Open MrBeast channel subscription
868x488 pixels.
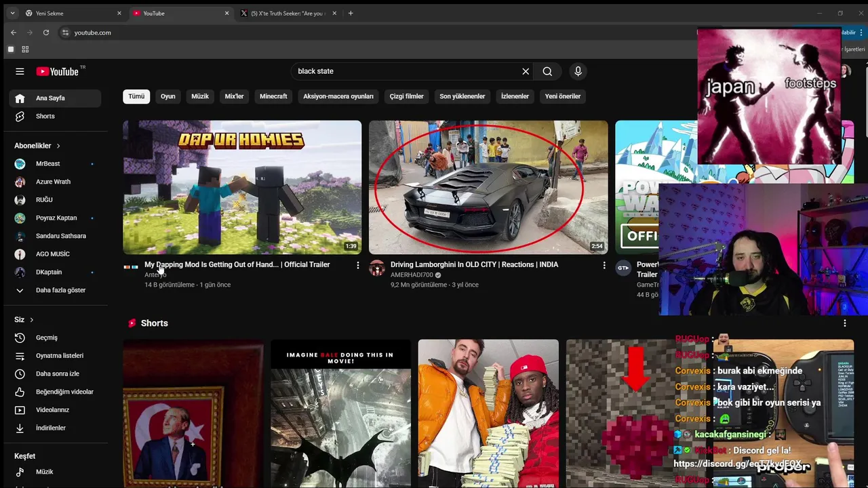pos(55,163)
